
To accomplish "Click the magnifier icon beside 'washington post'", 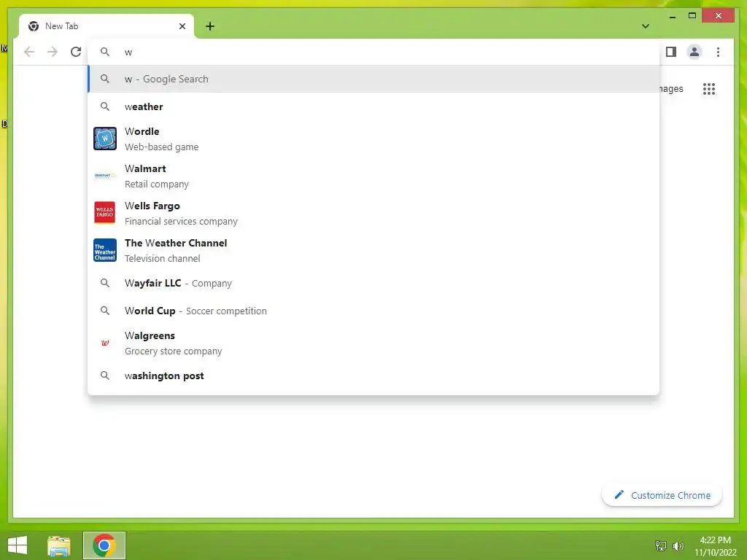I will tap(105, 376).
